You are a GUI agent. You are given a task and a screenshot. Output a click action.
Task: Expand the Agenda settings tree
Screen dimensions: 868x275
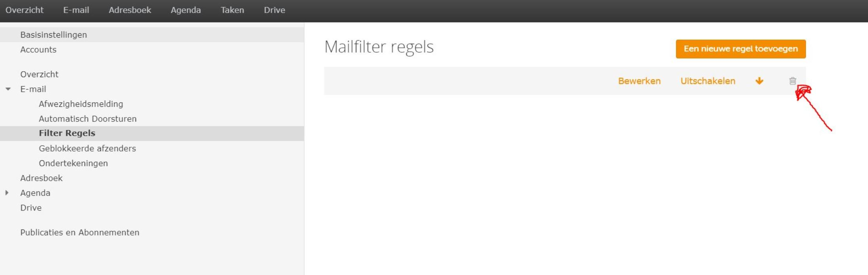pos(7,193)
